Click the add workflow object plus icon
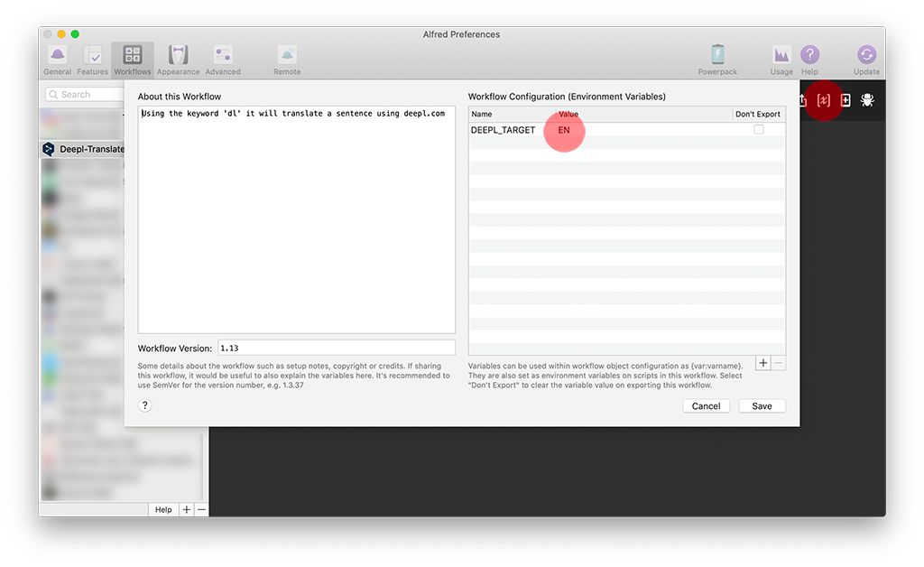The image size is (924, 567). click(x=845, y=100)
